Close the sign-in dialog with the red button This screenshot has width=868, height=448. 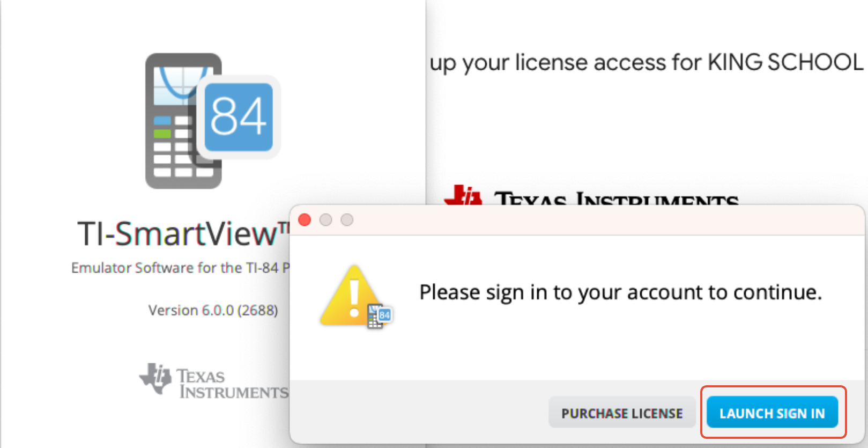305,220
